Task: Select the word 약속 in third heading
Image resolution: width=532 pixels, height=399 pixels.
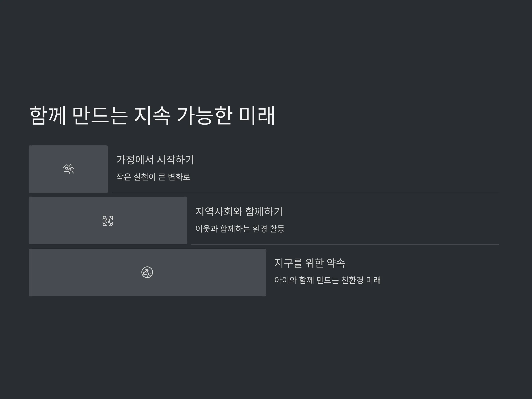Action: tap(336, 263)
